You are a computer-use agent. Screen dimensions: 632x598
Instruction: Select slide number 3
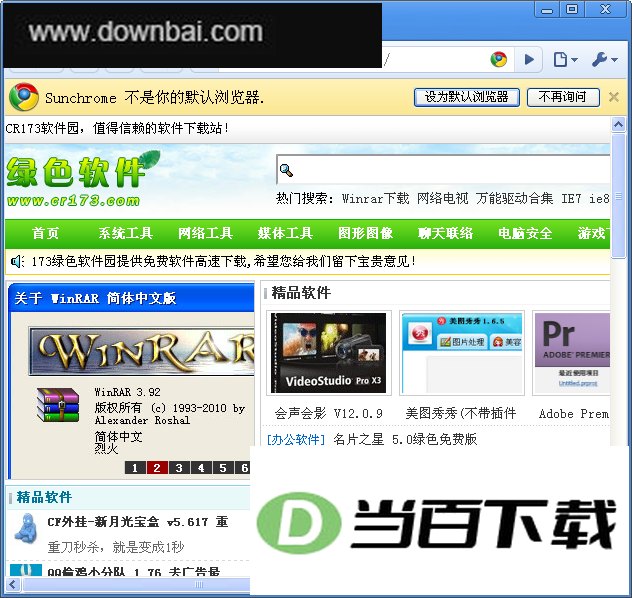click(179, 467)
